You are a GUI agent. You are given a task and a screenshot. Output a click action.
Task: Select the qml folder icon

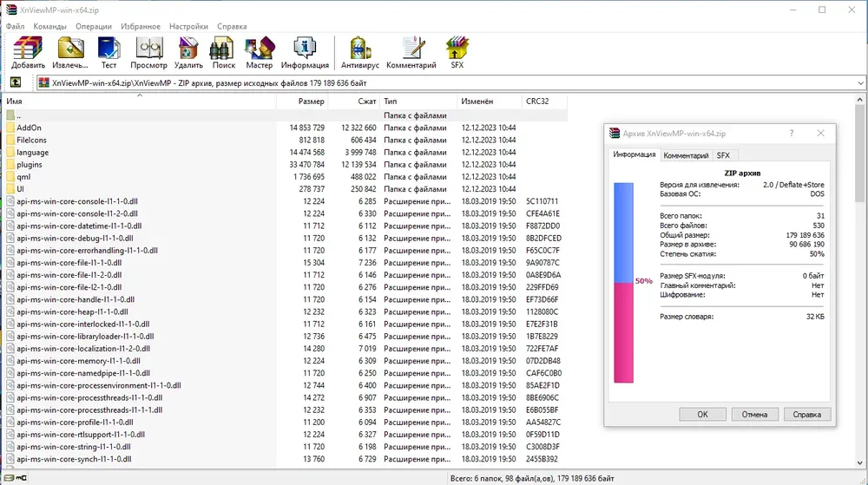click(10, 177)
